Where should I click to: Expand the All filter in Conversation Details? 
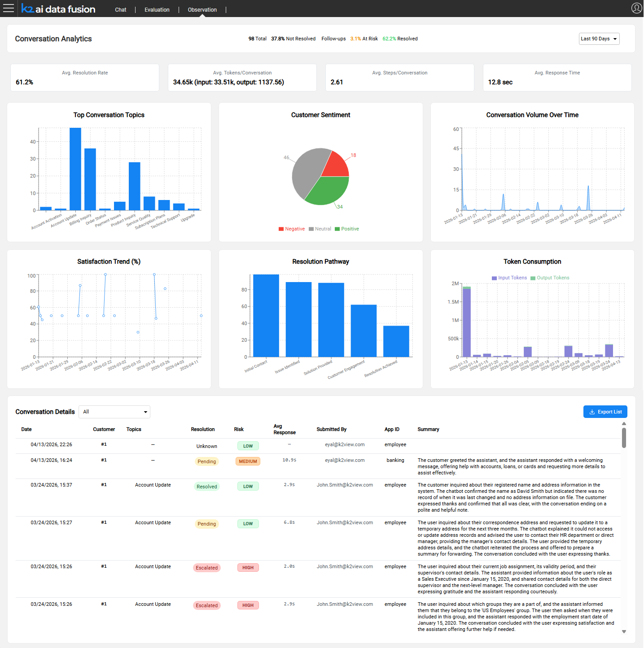pos(114,412)
